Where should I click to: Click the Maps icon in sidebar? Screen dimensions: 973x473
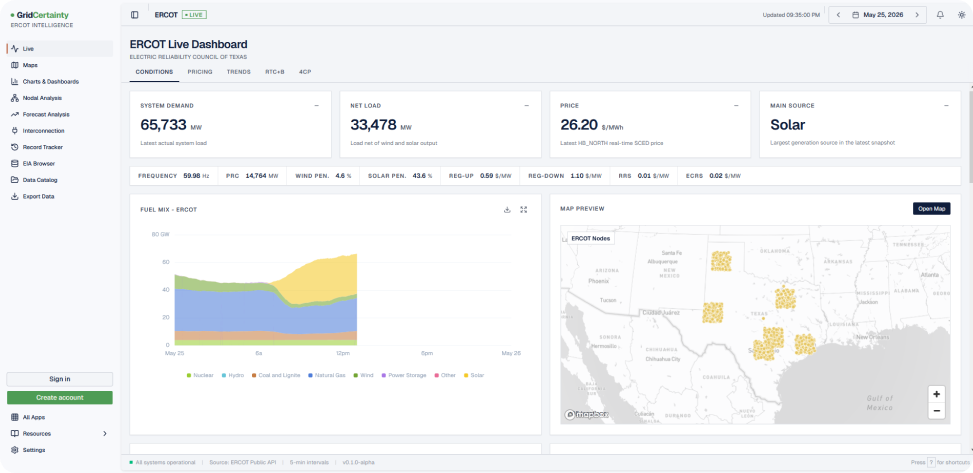pyautogui.click(x=15, y=65)
